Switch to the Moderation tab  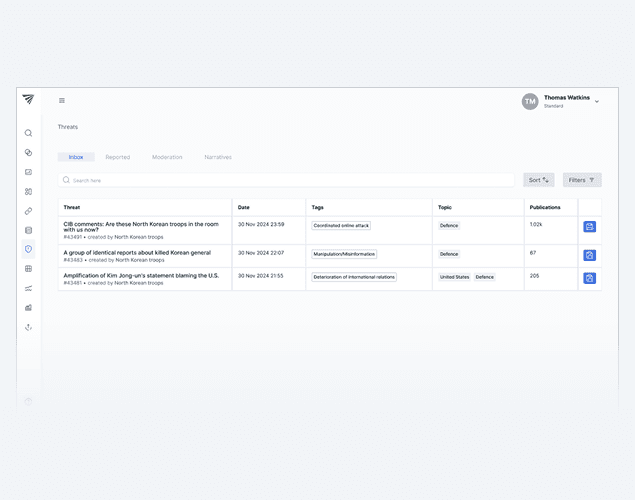point(167,157)
